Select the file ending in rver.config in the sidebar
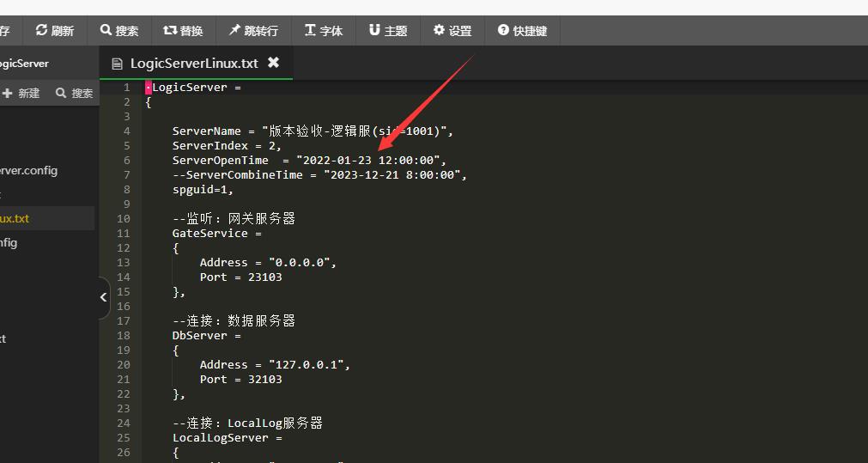Screen dimensions: 868x463 (28, 170)
